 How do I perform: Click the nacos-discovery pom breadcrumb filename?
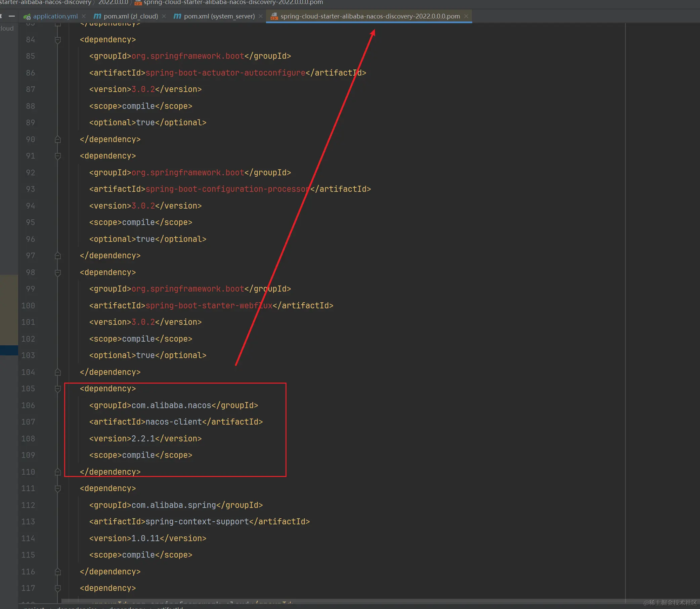pyautogui.click(x=233, y=3)
